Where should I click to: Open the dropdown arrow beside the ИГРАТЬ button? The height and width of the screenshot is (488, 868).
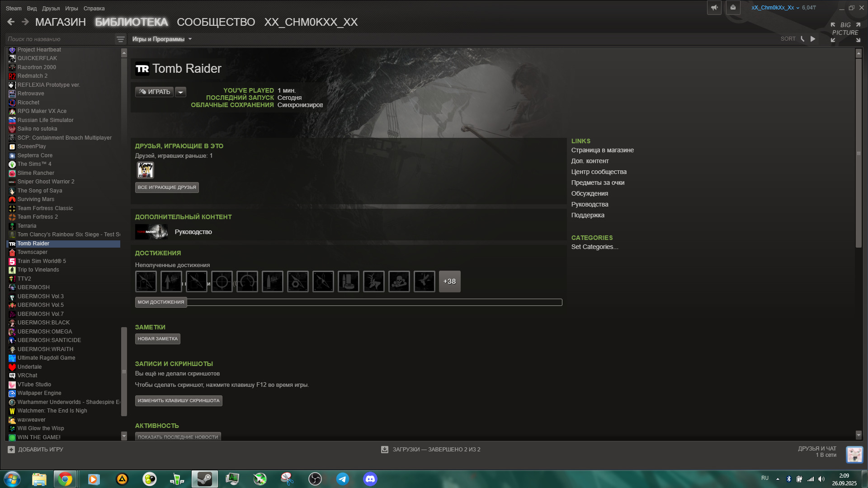point(180,92)
